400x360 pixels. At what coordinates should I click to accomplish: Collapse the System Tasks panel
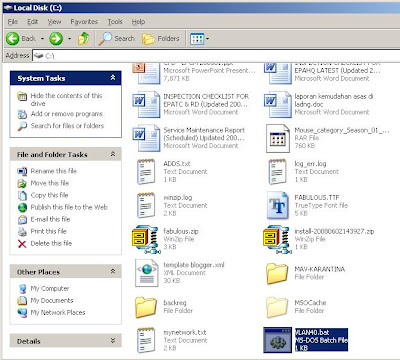[113, 78]
